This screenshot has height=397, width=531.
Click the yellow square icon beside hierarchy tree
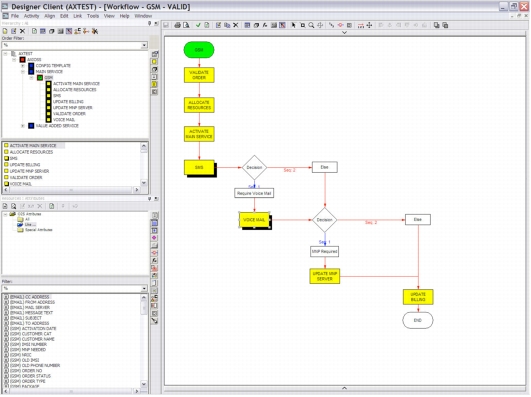click(154, 62)
